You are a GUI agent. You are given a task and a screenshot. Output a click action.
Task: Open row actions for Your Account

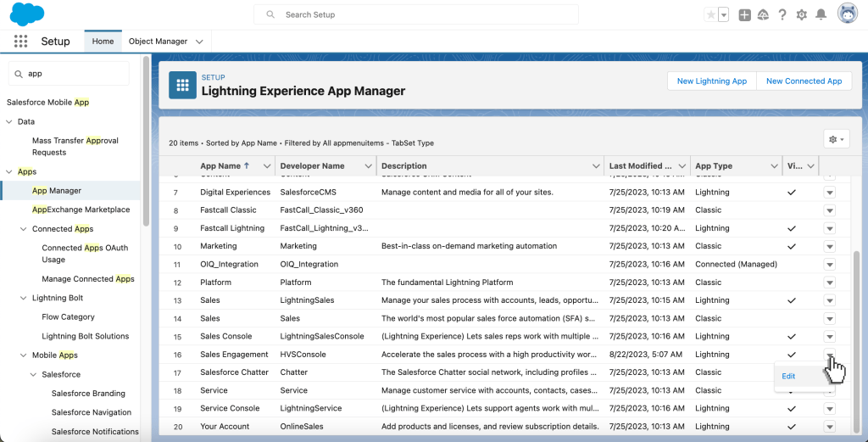829,427
